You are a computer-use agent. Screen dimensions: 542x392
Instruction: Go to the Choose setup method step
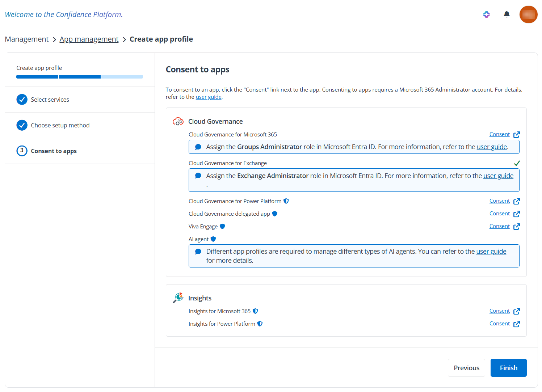pyautogui.click(x=80, y=125)
